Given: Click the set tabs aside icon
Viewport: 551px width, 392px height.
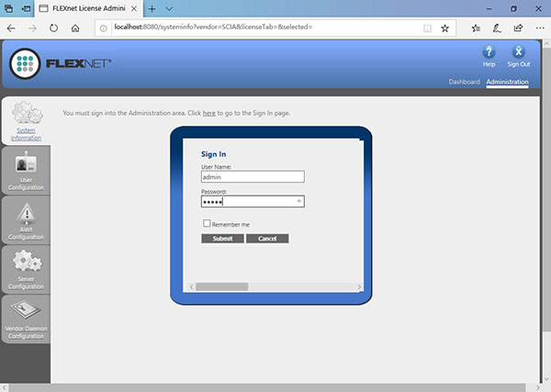Looking at the screenshot, I should 26,9.
